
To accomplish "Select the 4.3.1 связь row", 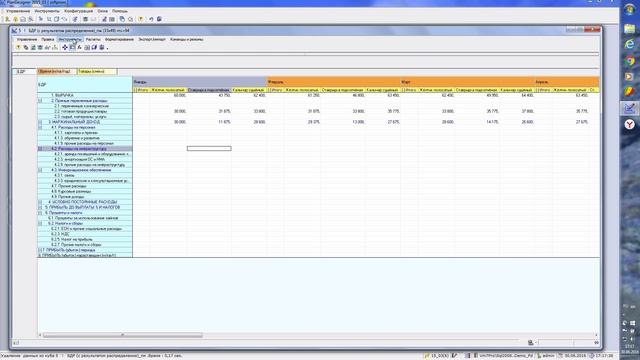I will pos(85,175).
